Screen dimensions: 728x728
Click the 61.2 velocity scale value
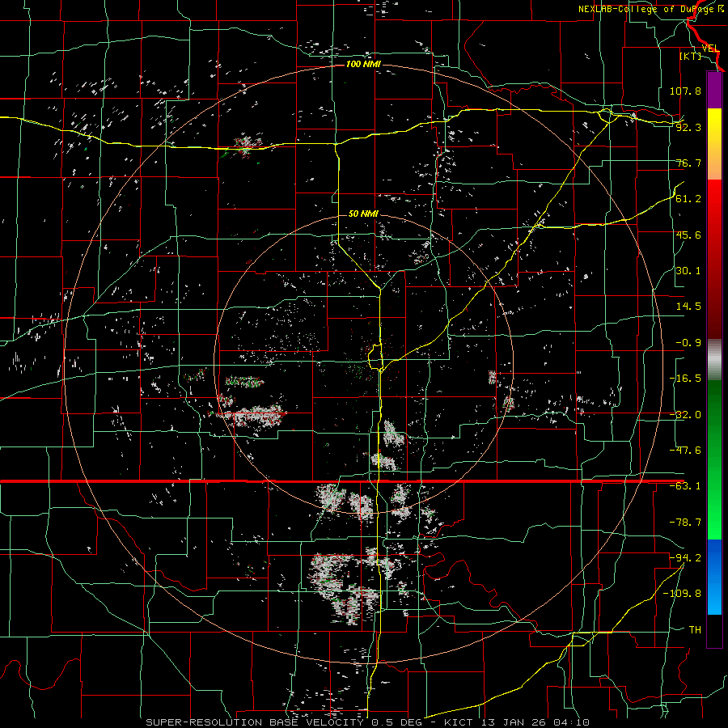click(688, 199)
